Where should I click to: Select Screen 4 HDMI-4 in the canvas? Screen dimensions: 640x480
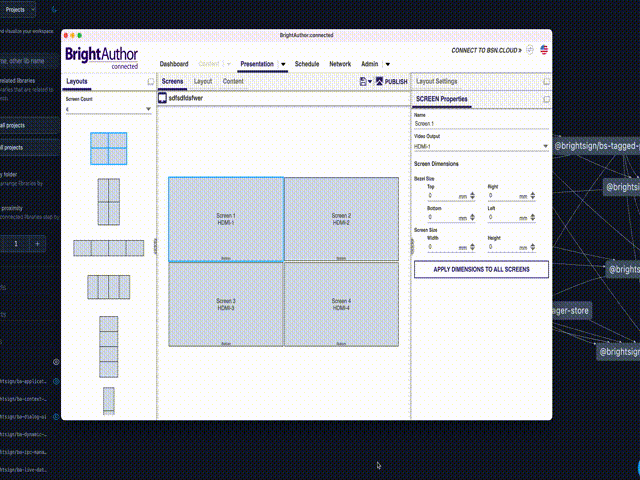341,304
